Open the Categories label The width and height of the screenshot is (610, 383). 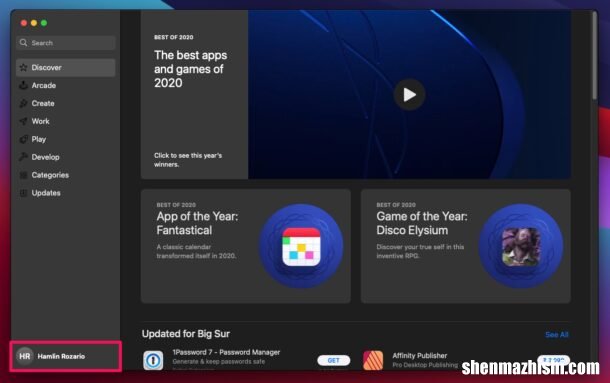coord(50,175)
